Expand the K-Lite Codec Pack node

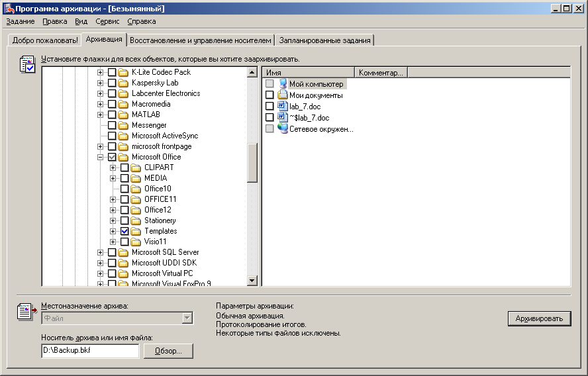click(100, 72)
